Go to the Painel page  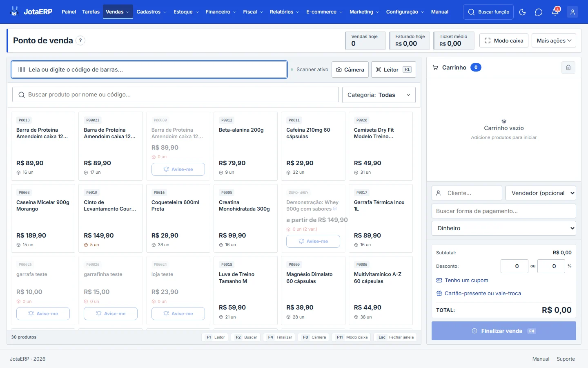pyautogui.click(x=69, y=12)
